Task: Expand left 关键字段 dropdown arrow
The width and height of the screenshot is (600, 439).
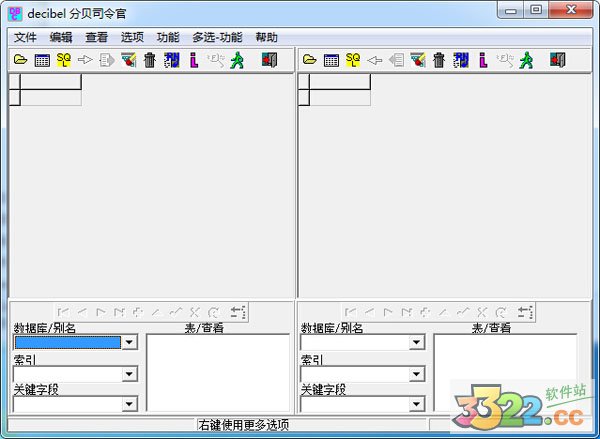Action: (x=130, y=404)
